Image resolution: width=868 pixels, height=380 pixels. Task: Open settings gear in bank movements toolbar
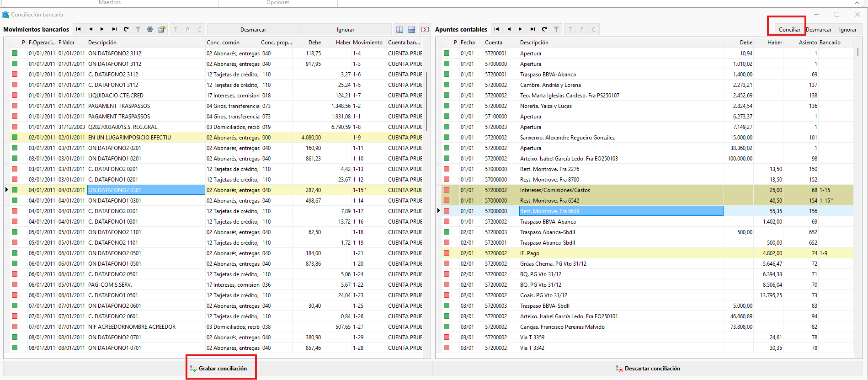150,29
